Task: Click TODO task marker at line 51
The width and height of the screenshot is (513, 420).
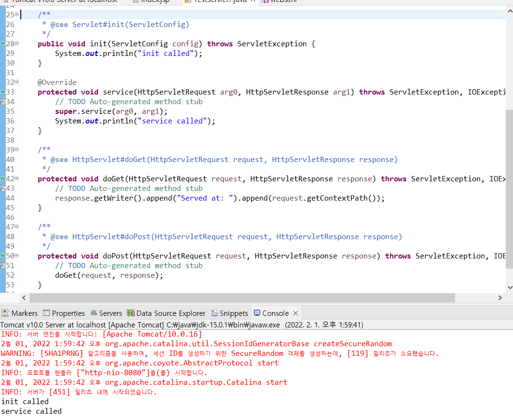Action: pos(3,265)
